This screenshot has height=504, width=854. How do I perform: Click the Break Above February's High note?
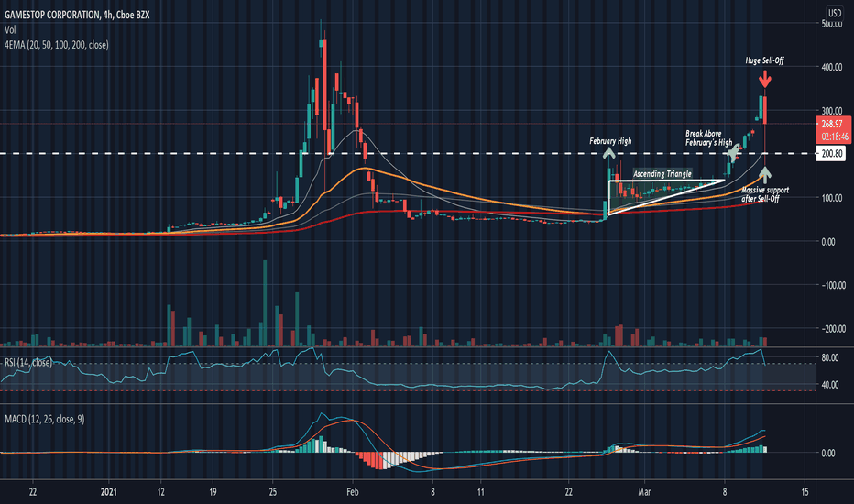(708, 137)
